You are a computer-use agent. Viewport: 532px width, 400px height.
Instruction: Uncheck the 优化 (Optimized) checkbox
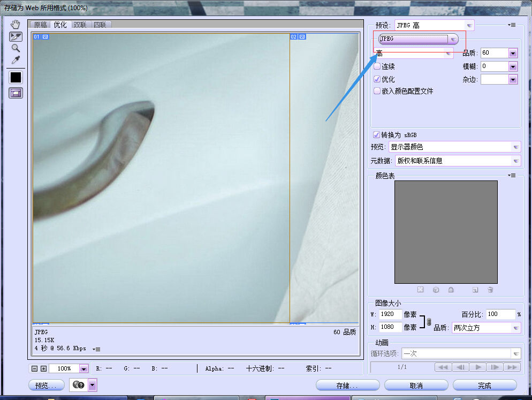coord(377,79)
